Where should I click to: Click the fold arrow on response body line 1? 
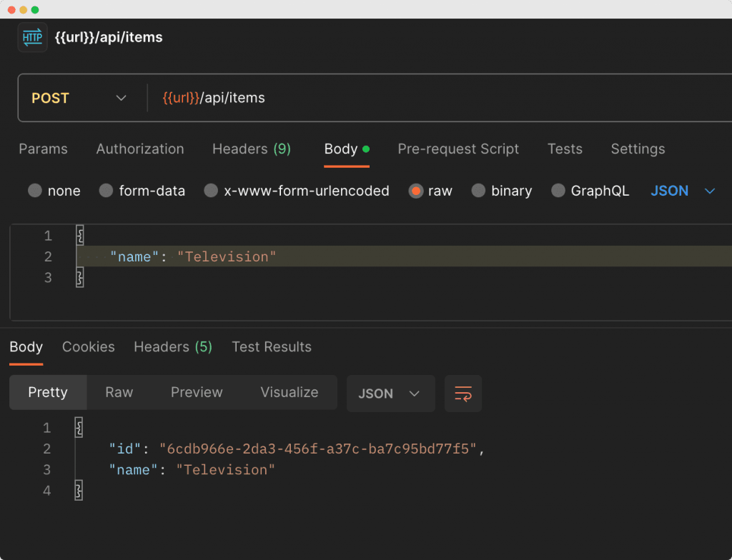(79, 427)
